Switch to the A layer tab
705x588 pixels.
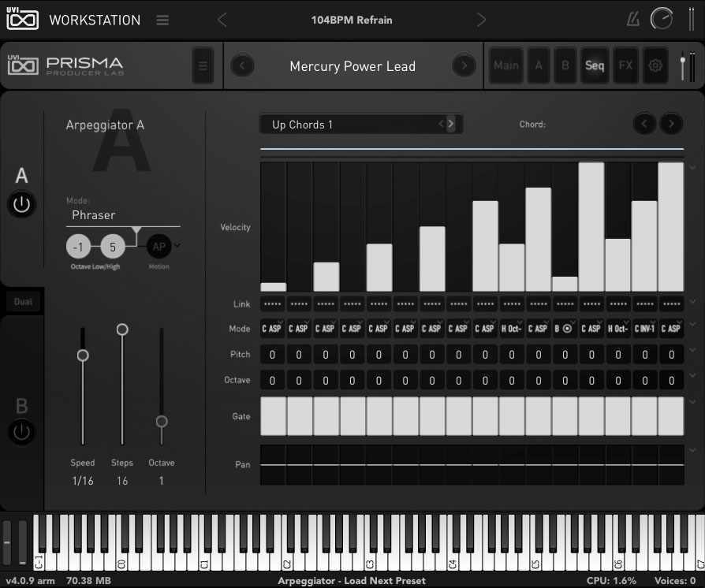[x=539, y=65]
